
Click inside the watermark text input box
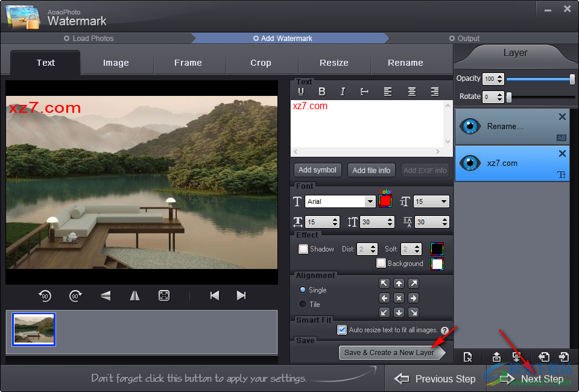tap(367, 124)
